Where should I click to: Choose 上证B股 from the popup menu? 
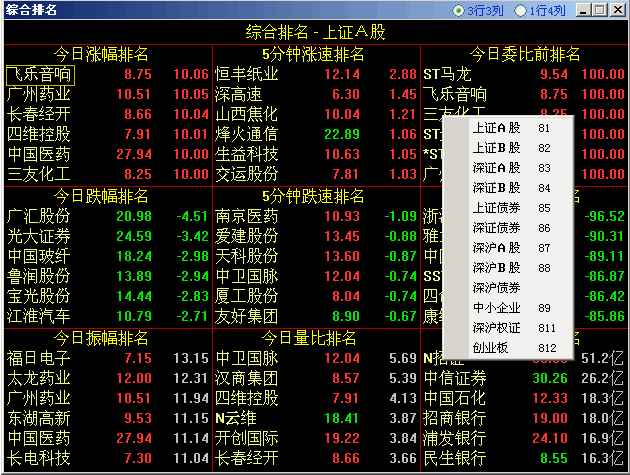tap(508, 148)
